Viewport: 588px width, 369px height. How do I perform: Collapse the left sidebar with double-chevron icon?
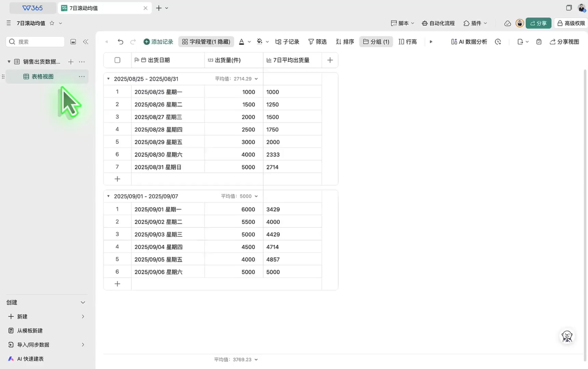tap(85, 42)
